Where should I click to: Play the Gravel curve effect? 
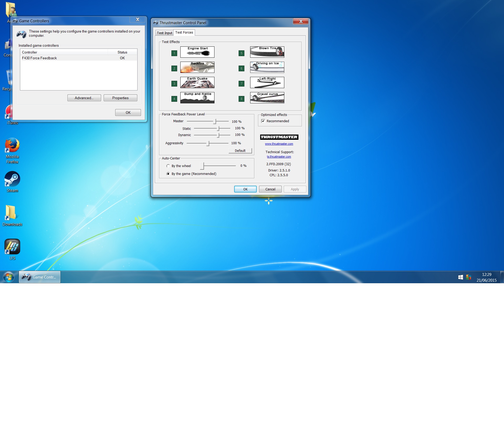tap(267, 98)
